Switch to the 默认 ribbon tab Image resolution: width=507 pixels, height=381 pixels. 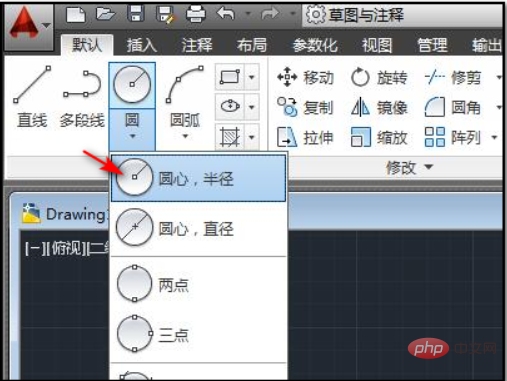87,45
